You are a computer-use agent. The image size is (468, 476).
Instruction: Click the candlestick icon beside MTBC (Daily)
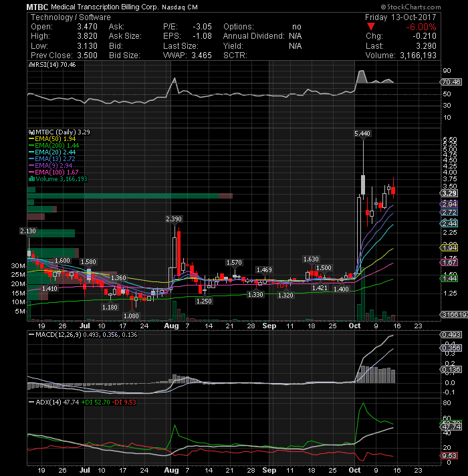pyautogui.click(x=31, y=132)
